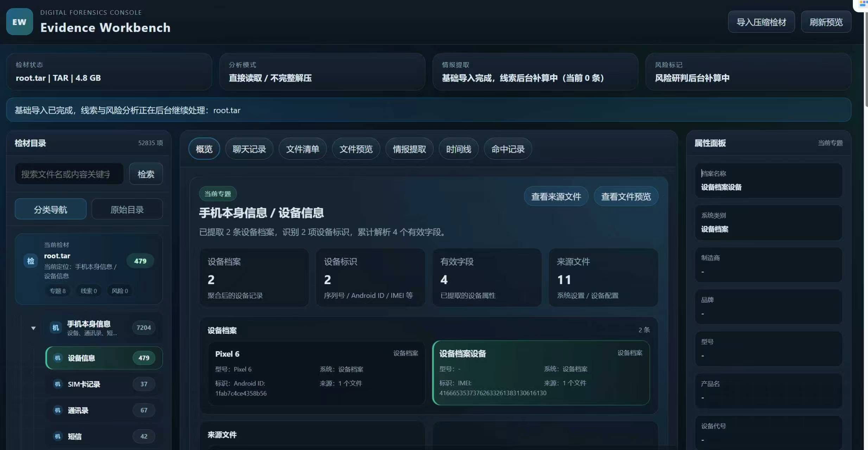Image resolution: width=868 pixels, height=450 pixels.
Task: Click the EW app logo icon
Action: tap(19, 22)
